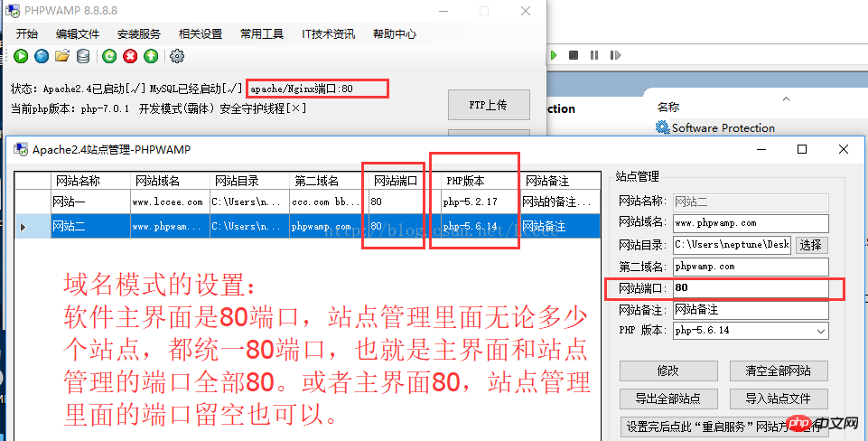The height and width of the screenshot is (441, 868).
Task: Open the 安装服务 menu
Action: pyautogui.click(x=138, y=33)
